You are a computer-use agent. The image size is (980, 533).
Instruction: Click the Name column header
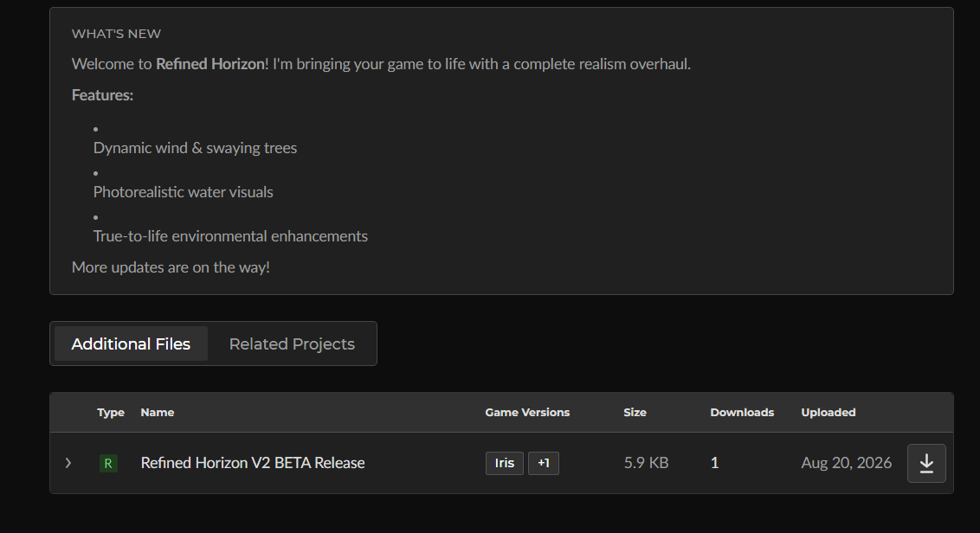tap(158, 413)
